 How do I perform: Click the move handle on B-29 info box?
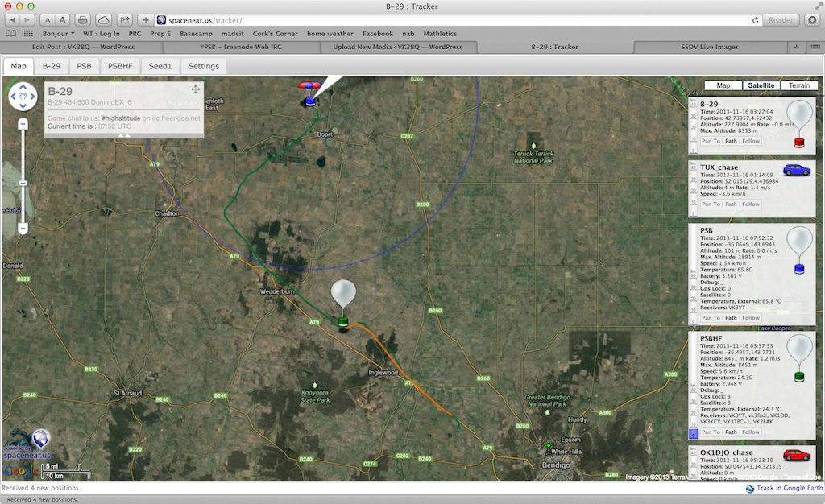click(195, 89)
